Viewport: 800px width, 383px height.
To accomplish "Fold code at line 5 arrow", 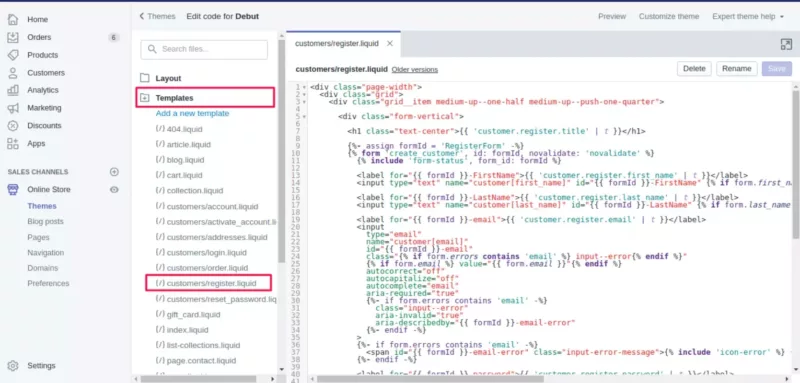I will pos(305,116).
